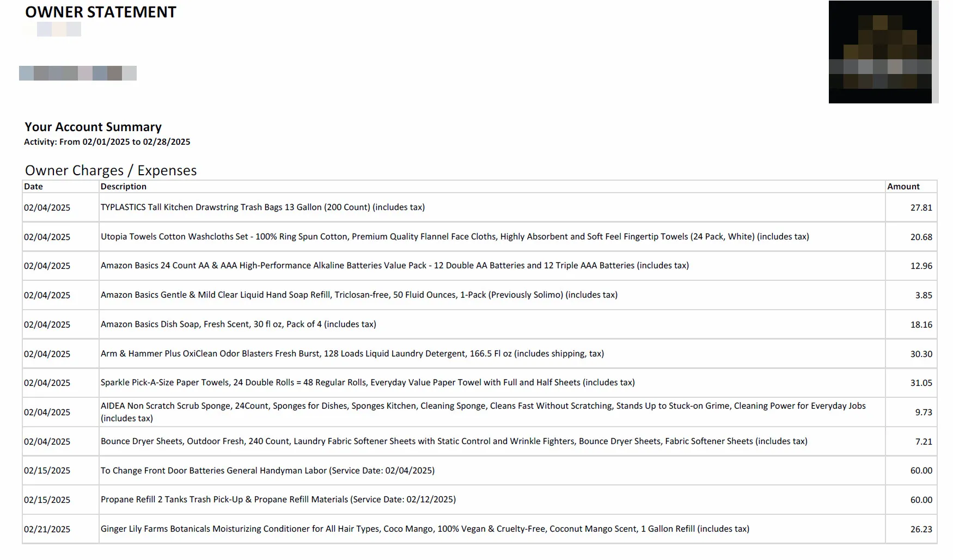Click the Date column header

(33, 187)
